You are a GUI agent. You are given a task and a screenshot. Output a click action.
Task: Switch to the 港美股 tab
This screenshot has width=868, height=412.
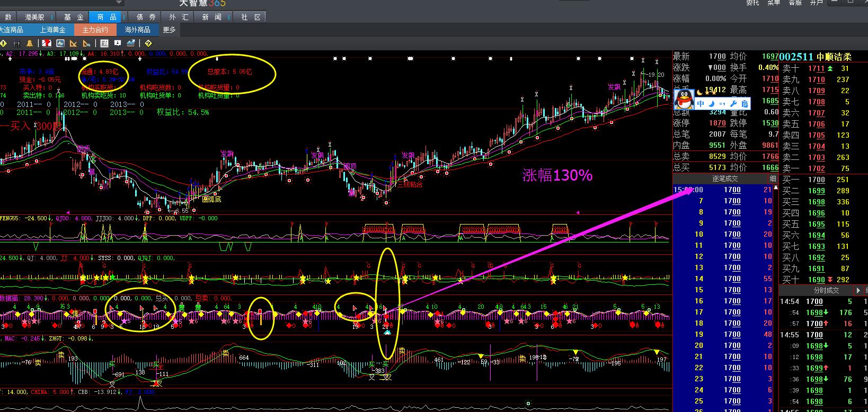click(35, 17)
